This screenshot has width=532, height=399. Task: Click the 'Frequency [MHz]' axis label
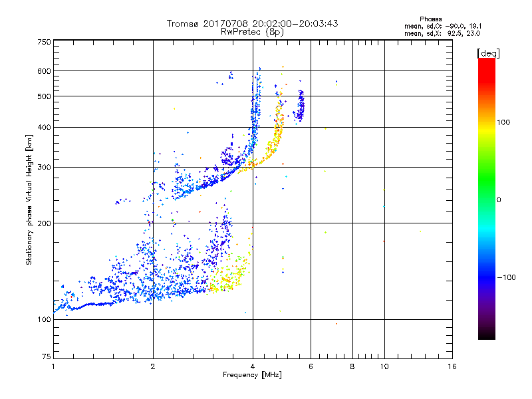coord(252,375)
